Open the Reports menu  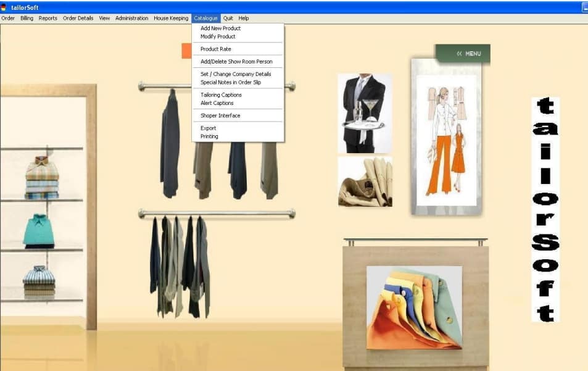48,19
